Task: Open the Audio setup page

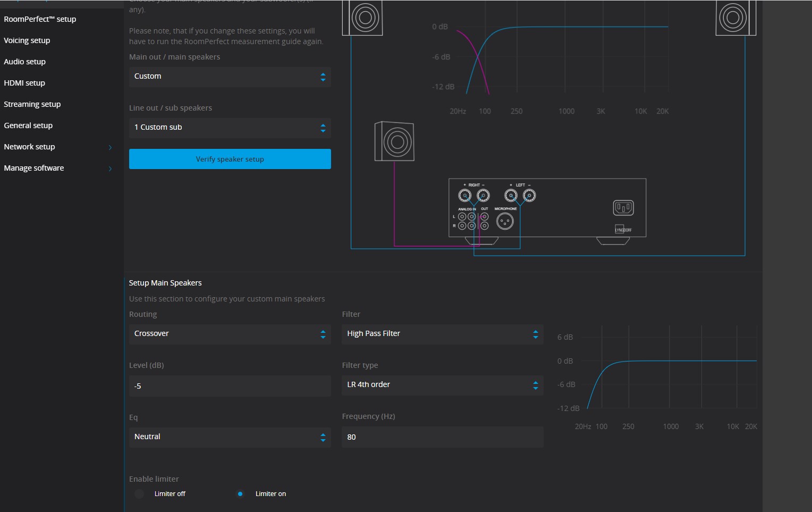Action: [24, 62]
